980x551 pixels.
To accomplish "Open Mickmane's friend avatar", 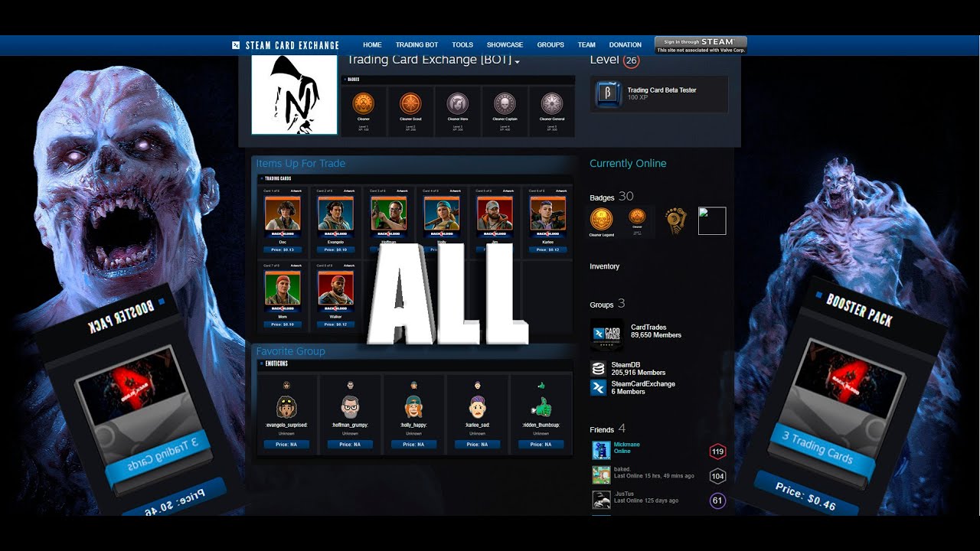I will (x=601, y=451).
